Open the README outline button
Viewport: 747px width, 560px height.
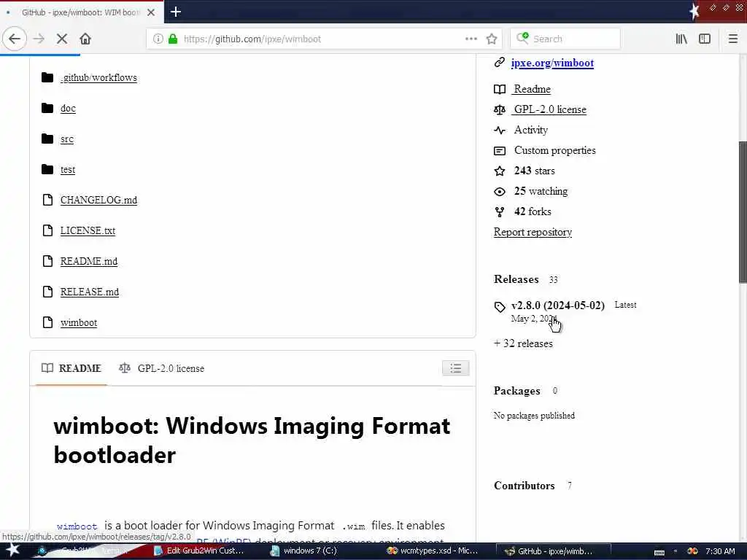click(x=455, y=368)
